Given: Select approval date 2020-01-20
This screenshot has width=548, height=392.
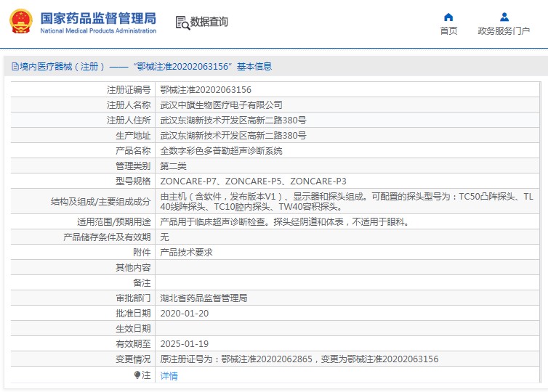Looking at the screenshot, I should click(x=184, y=313).
